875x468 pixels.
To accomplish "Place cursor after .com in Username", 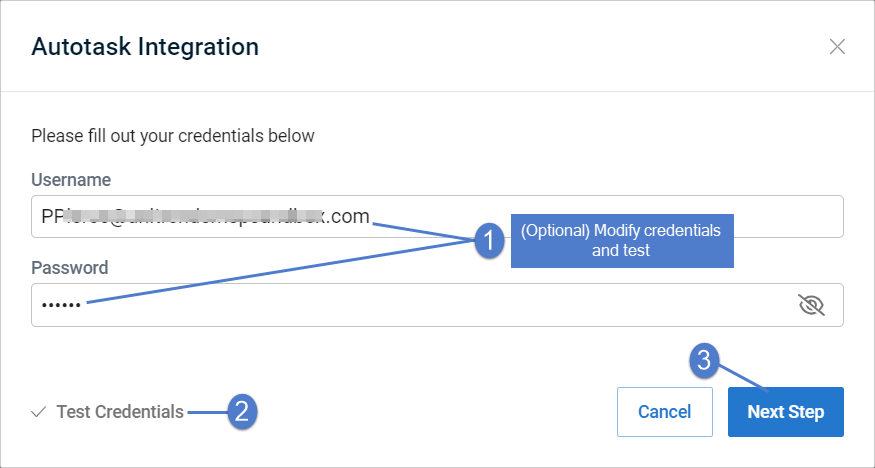I will click(x=371, y=216).
